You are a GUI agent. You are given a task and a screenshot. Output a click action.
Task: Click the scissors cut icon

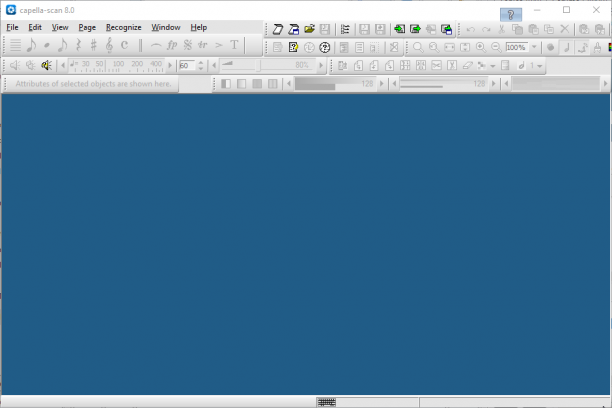pos(502,29)
